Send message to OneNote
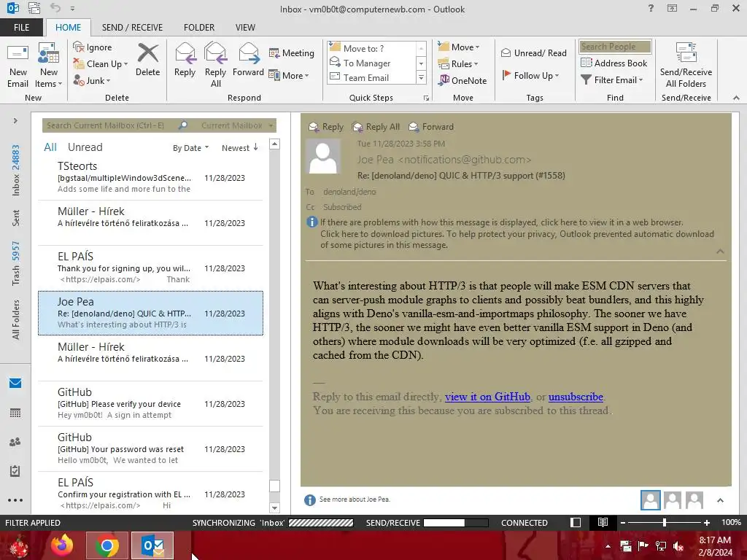Image resolution: width=747 pixels, height=560 pixels. coord(462,80)
